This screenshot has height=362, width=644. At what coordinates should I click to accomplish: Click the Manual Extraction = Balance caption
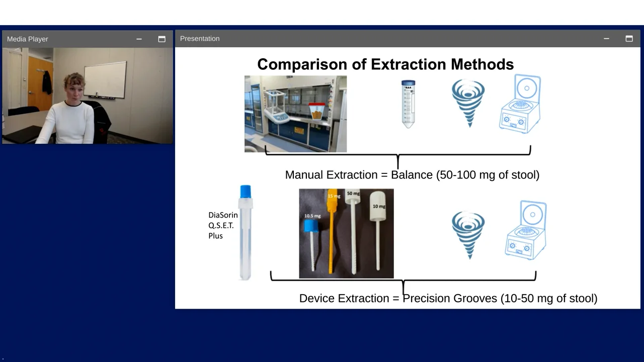click(x=412, y=175)
